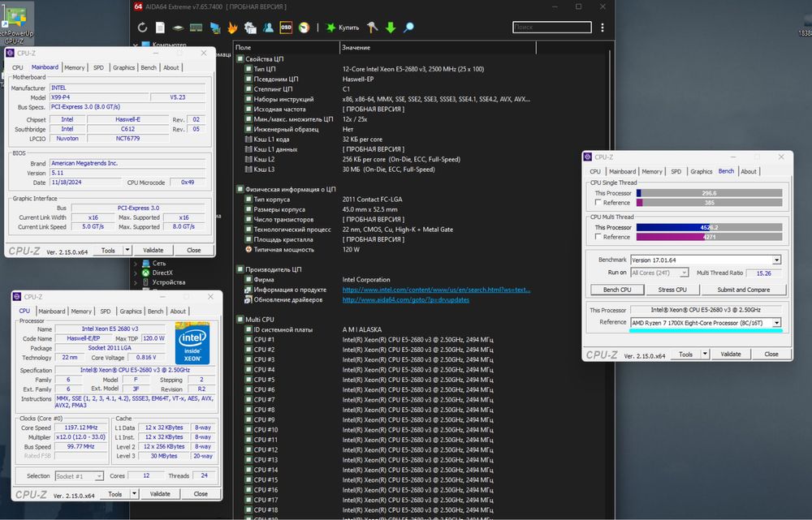Open the OSD panel icon in AIDA64
This screenshot has height=520, width=812.
click(x=286, y=28)
